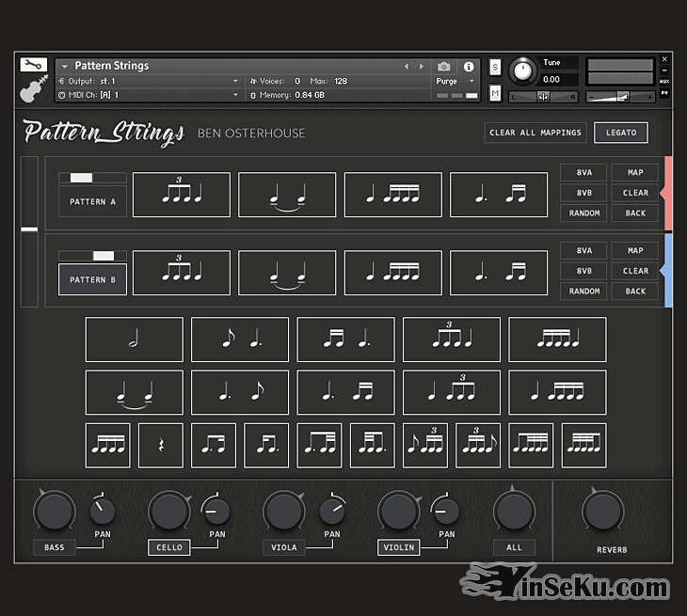This screenshot has width=687, height=616.
Task: Click the wrench settings icon
Action: coord(33,65)
